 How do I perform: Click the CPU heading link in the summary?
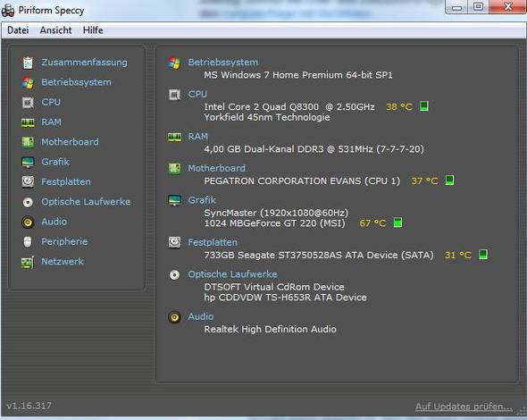click(197, 94)
